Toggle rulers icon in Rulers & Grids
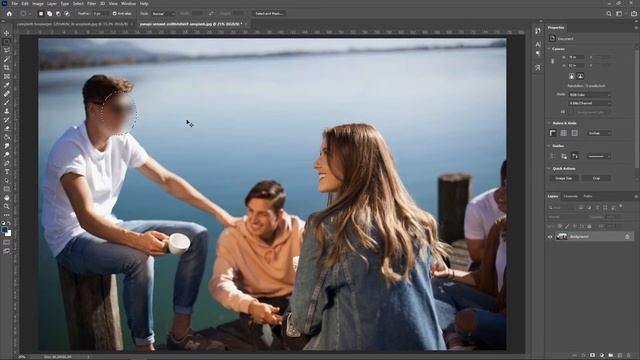 [553, 133]
